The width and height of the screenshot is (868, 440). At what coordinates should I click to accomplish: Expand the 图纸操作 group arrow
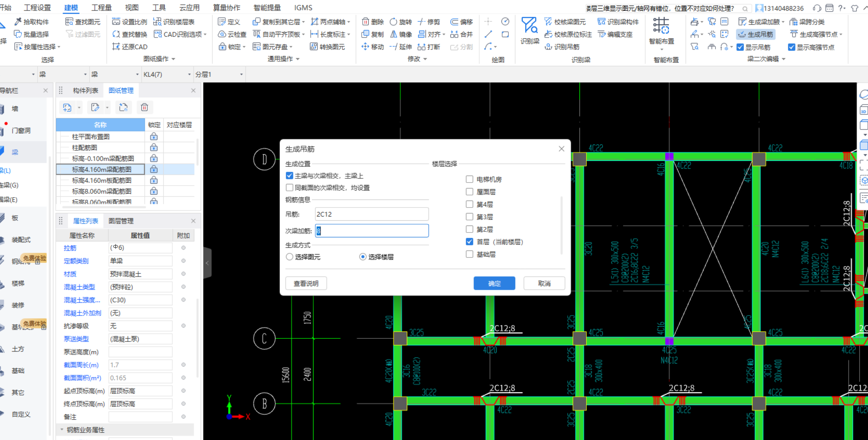[x=173, y=59]
